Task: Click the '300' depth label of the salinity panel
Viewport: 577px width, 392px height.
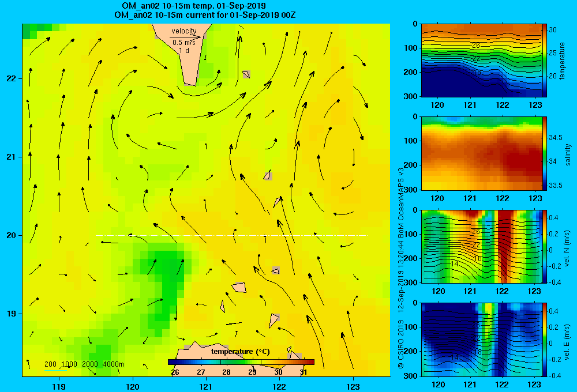Action: 411,190
